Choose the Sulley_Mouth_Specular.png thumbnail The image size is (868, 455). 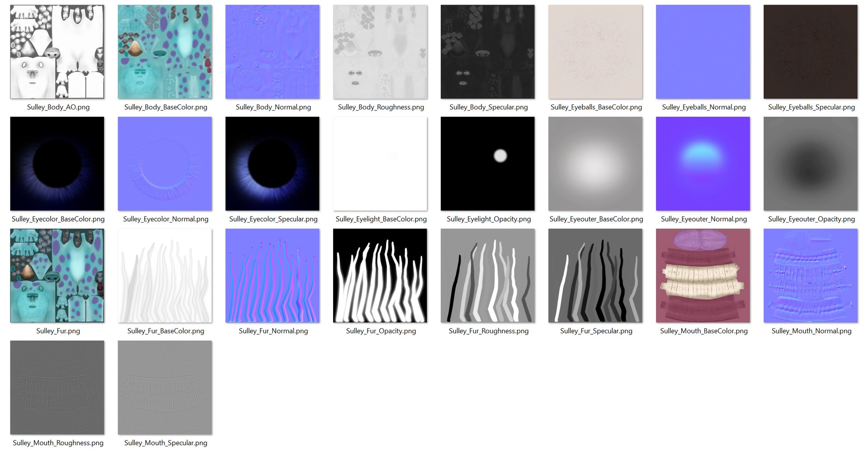pyautogui.click(x=165, y=388)
